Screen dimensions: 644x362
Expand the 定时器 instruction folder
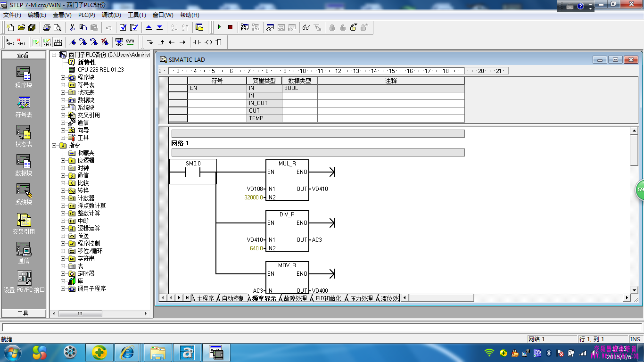click(x=63, y=273)
